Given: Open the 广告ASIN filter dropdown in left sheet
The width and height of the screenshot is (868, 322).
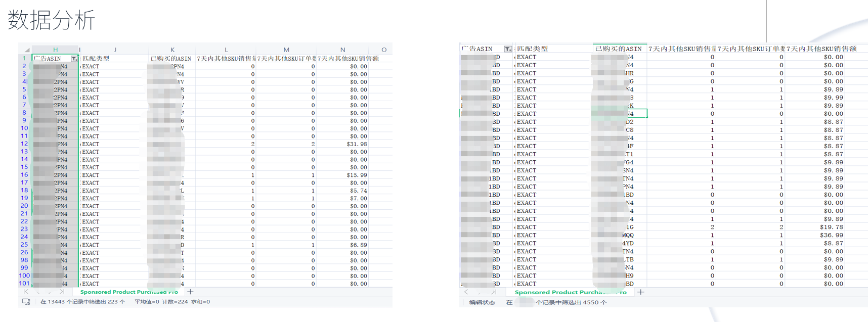Looking at the screenshot, I should point(74,59).
